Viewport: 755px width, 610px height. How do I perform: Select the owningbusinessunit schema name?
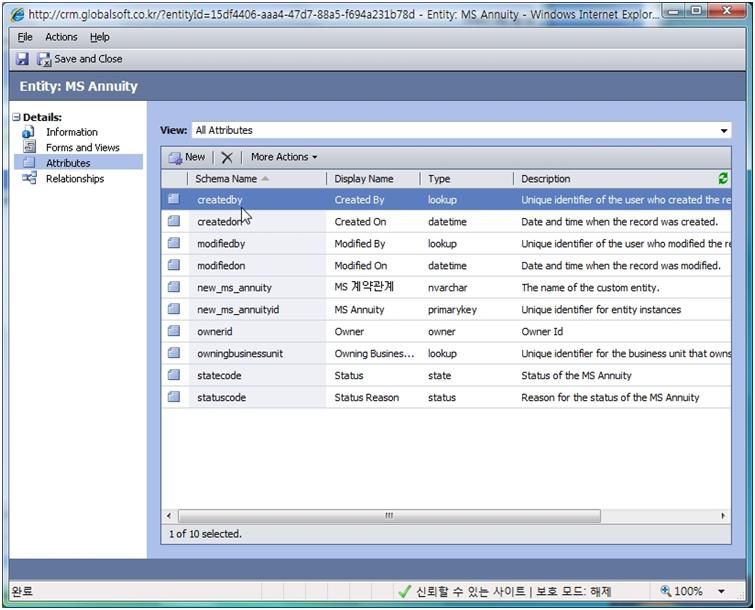(240, 353)
